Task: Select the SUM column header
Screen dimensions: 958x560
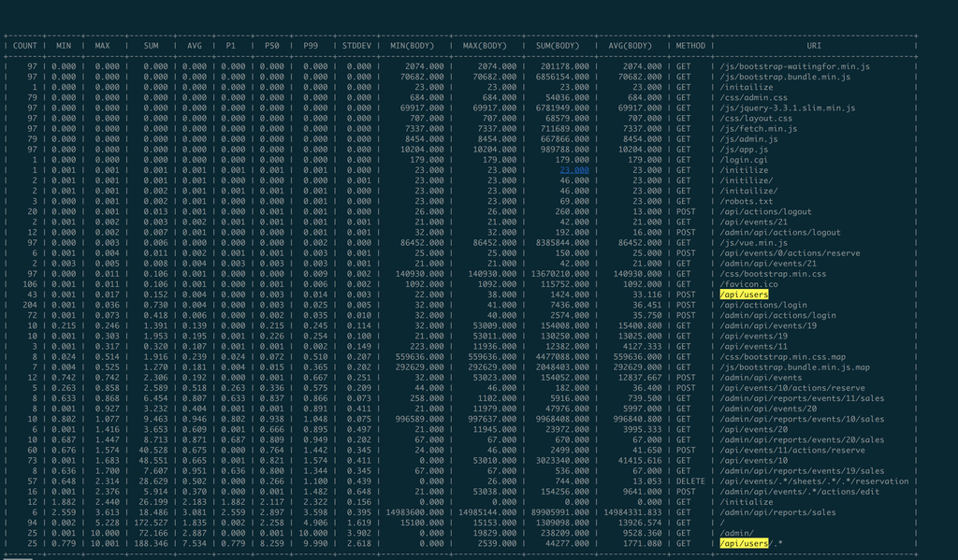Action: (x=151, y=46)
